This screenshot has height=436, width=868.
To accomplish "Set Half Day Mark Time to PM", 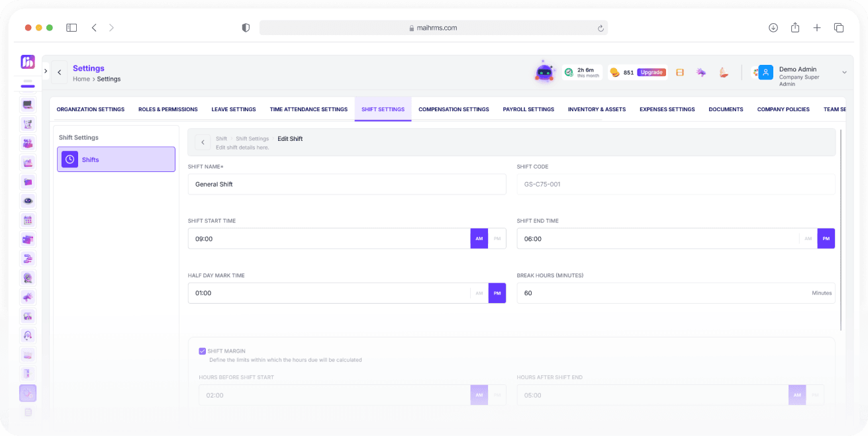I will point(497,293).
